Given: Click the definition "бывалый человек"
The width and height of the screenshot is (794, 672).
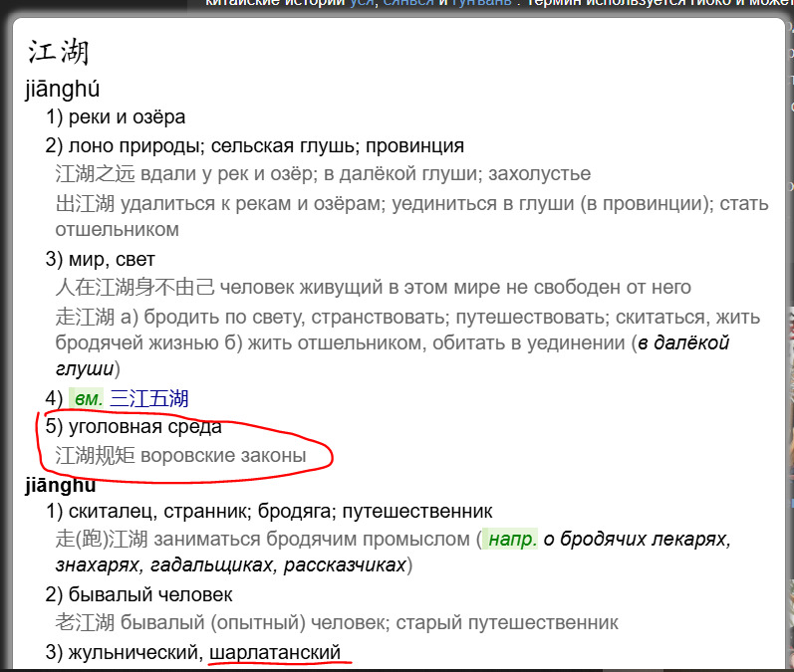Looking at the screenshot, I should click(x=150, y=595).
